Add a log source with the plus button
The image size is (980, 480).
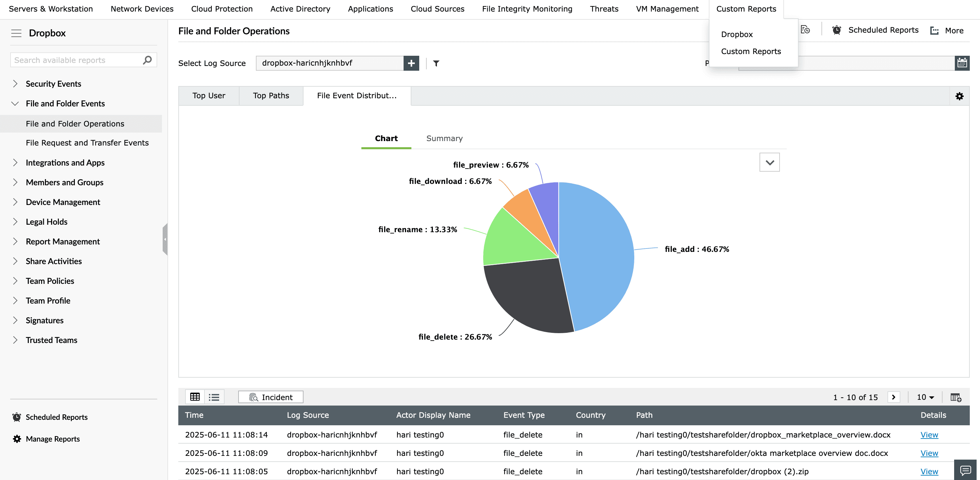click(411, 63)
